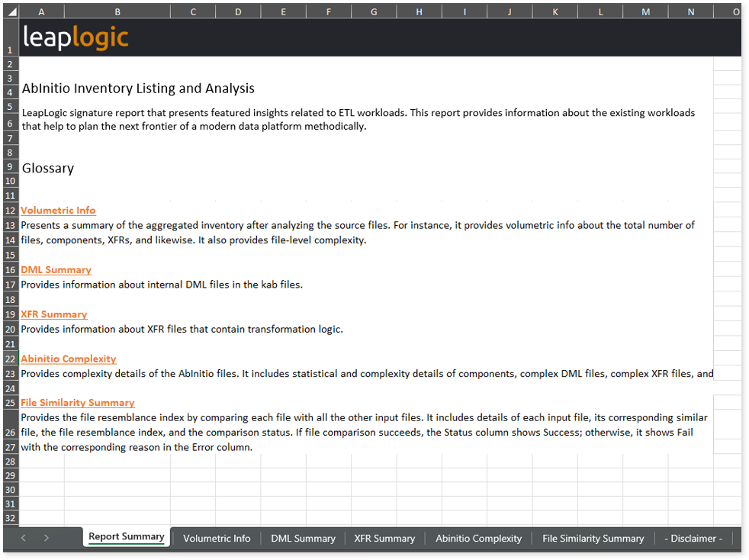
Task: Open the Abinitio Complexity glossary link
Action: (x=68, y=359)
